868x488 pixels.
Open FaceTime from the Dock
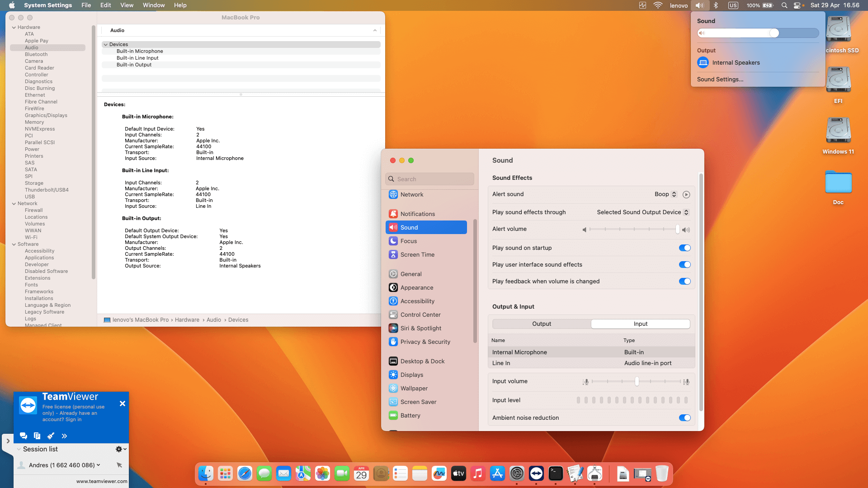pyautogui.click(x=342, y=474)
